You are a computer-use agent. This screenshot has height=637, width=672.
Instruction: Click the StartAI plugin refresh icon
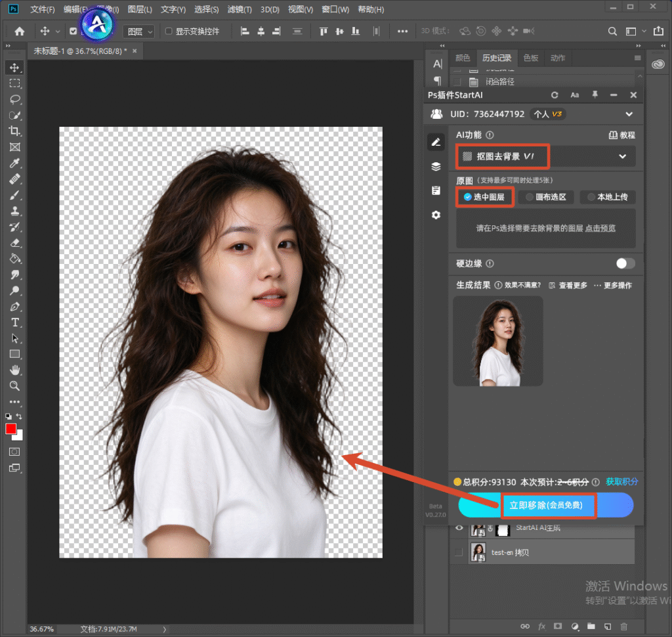[555, 95]
